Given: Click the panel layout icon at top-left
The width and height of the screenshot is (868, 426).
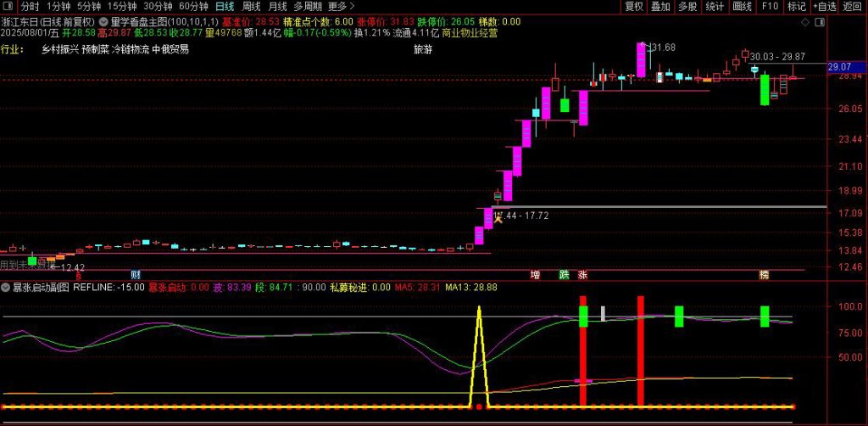Looking at the screenshot, I should (8, 6).
